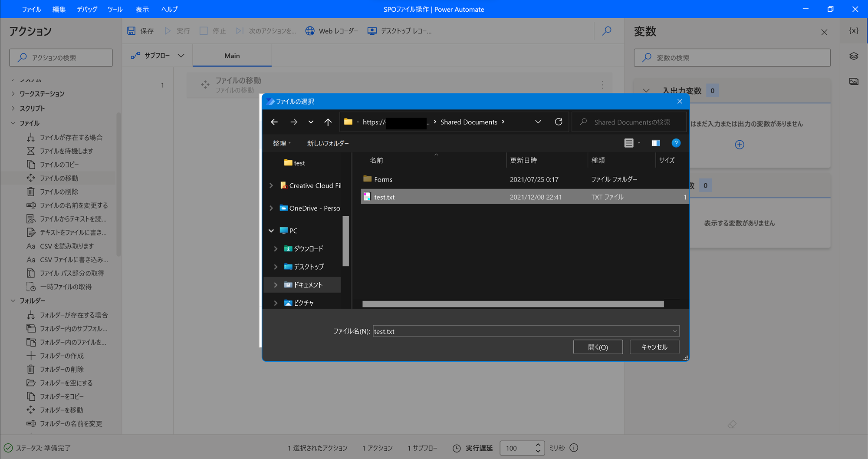Expand the Creative Cloud Files tree node
The width and height of the screenshot is (868, 459).
[x=271, y=185]
